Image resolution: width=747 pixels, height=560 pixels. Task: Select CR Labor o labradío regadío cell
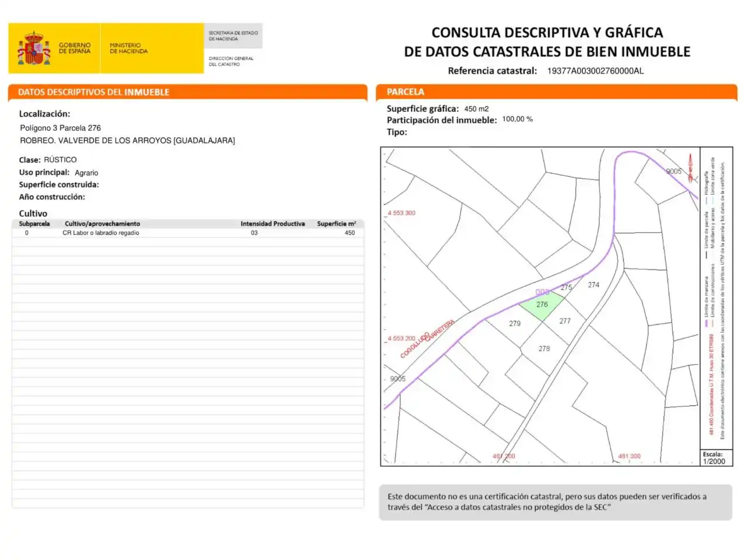click(101, 233)
